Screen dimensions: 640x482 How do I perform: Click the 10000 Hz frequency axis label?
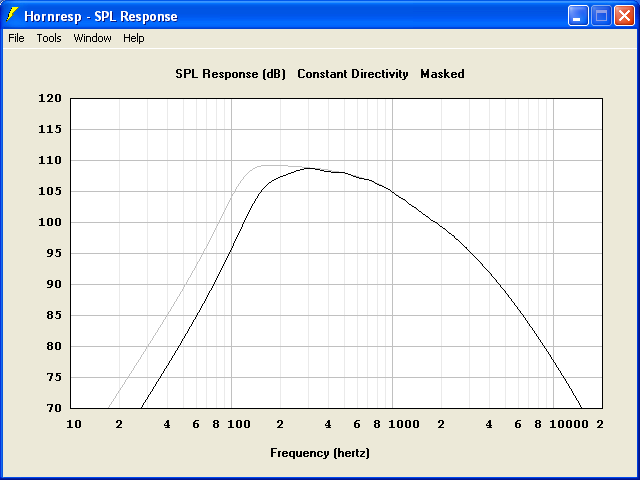pos(569,424)
